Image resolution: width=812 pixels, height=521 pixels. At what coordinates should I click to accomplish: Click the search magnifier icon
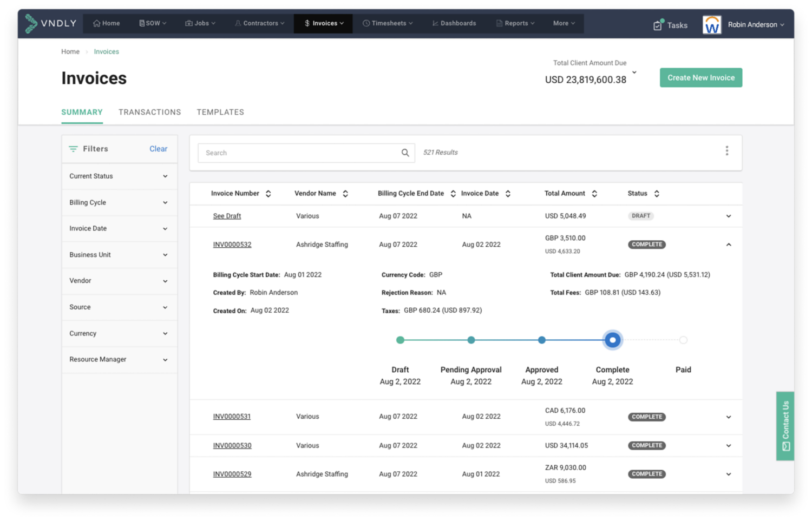[x=405, y=153]
